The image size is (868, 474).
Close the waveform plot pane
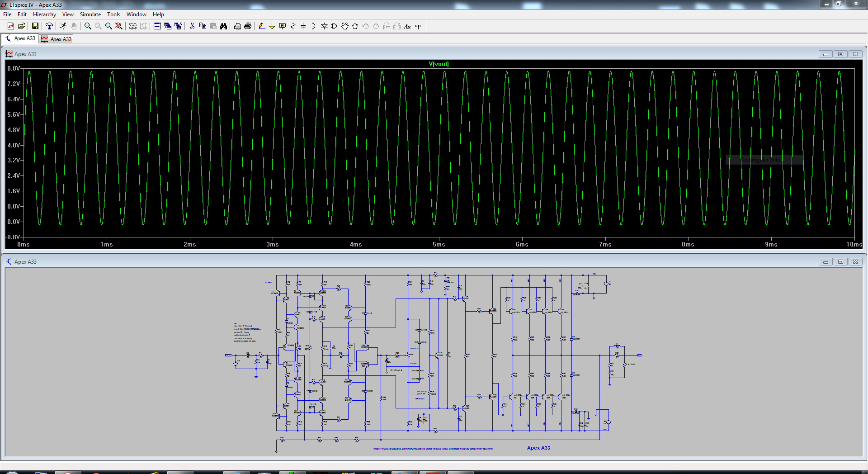click(855, 54)
